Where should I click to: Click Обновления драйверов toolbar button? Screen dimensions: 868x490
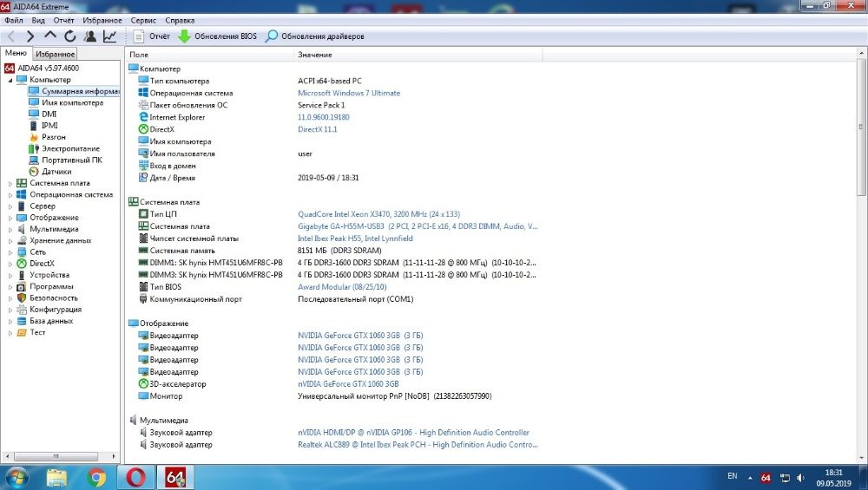point(315,36)
